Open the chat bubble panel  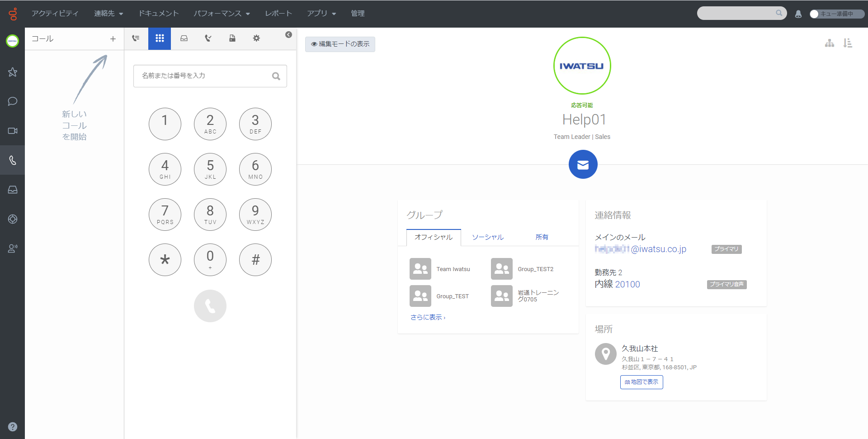[x=13, y=101]
